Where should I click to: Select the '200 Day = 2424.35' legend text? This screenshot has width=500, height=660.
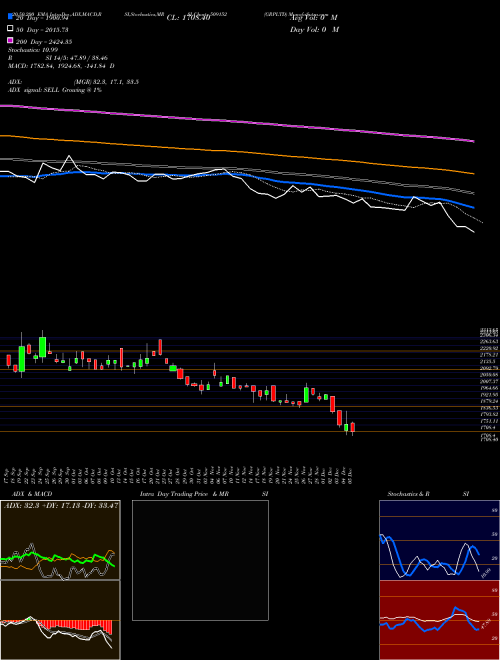click(x=44, y=42)
